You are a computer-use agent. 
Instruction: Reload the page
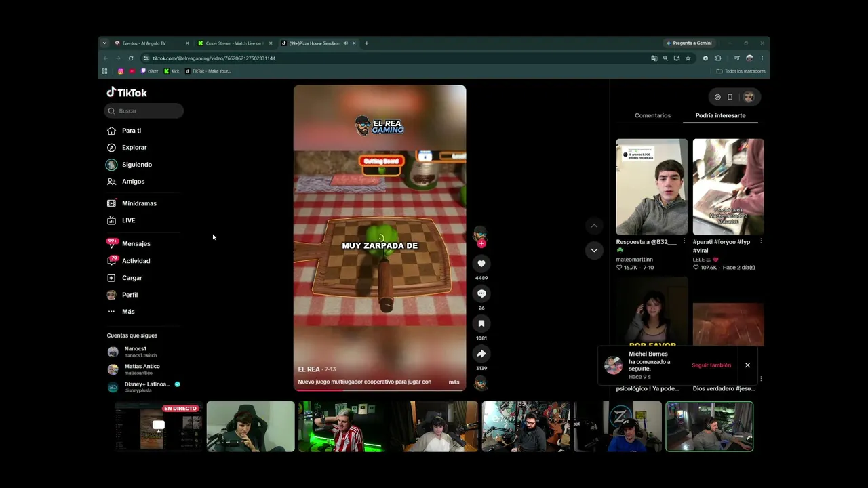click(x=131, y=58)
